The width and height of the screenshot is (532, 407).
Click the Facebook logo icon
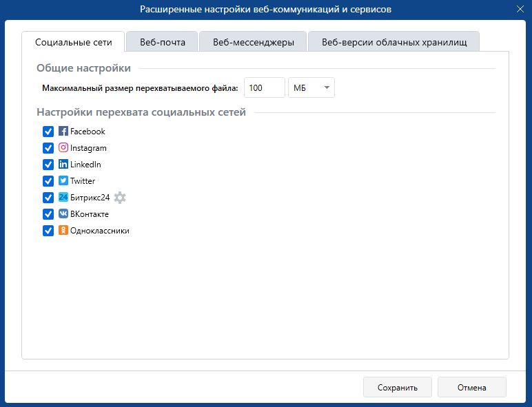[x=63, y=131]
